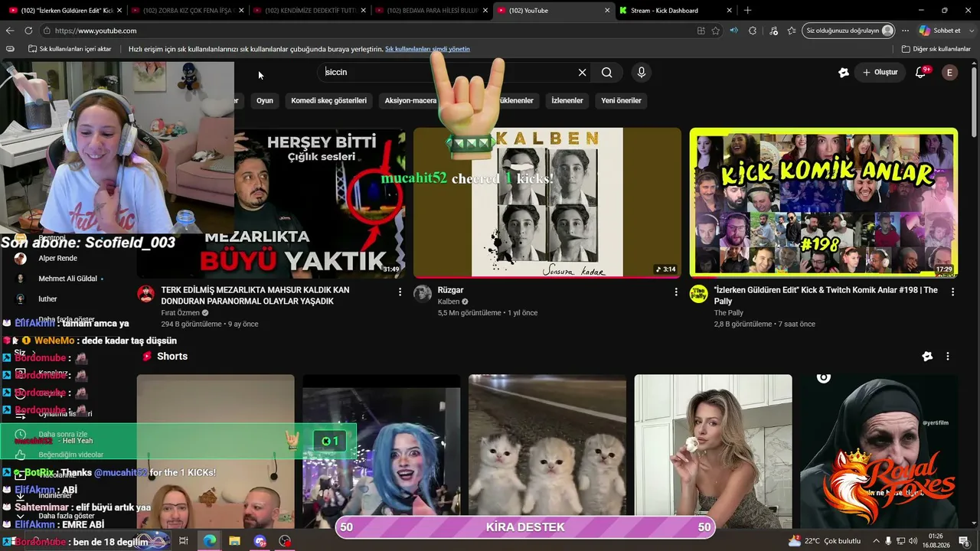980x551 pixels.
Task: Open the 'Rüzgar' video title link
Action: 450,290
